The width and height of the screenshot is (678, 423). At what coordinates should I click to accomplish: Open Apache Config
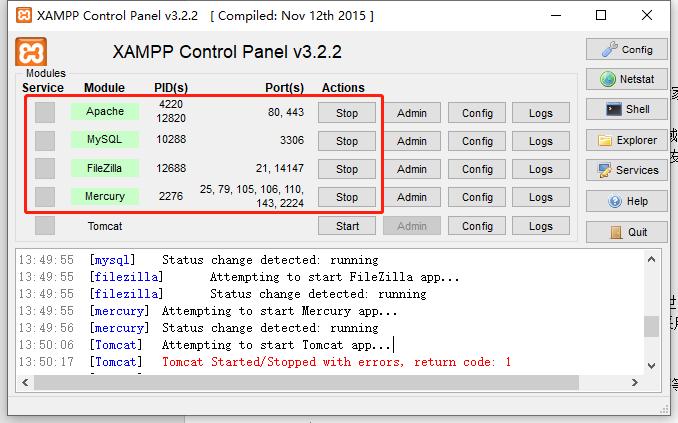(477, 113)
